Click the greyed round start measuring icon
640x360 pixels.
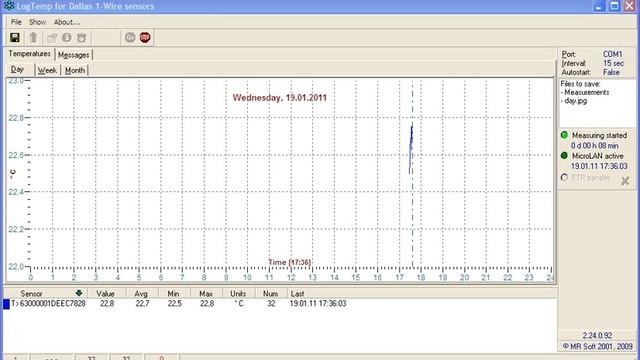130,38
